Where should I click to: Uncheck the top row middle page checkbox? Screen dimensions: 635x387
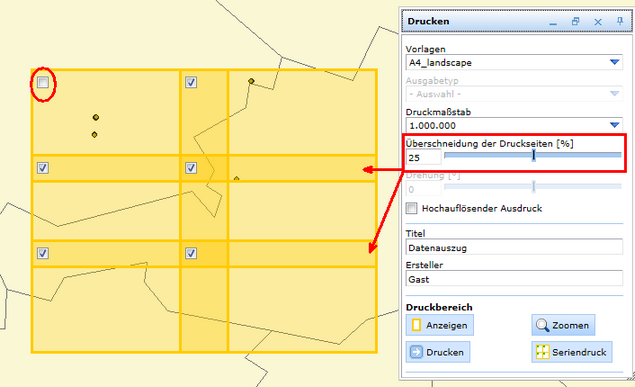(191, 83)
